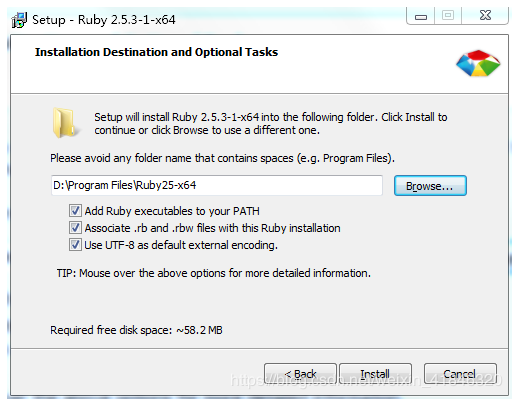Cancel the Ruby installation
Image resolution: width=513 pixels, height=403 pixels.
(x=460, y=374)
